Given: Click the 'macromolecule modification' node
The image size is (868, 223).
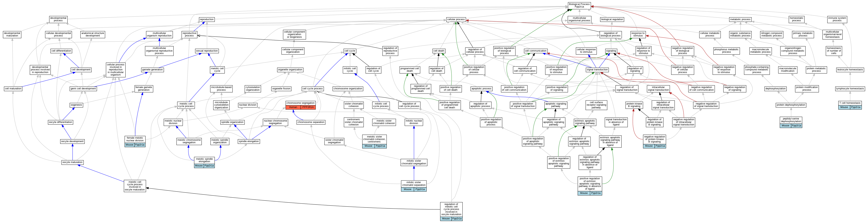Looking at the screenshot, I should (x=788, y=69).
